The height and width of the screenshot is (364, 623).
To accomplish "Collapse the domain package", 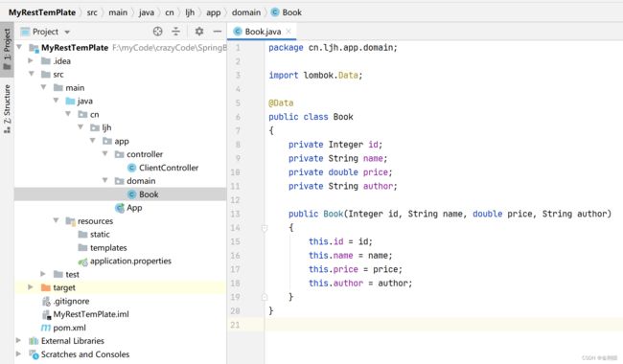I will point(104,181).
